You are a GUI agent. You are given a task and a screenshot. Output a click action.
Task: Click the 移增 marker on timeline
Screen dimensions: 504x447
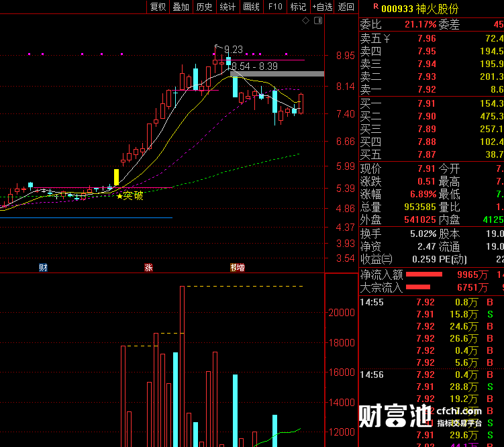pos(238,267)
